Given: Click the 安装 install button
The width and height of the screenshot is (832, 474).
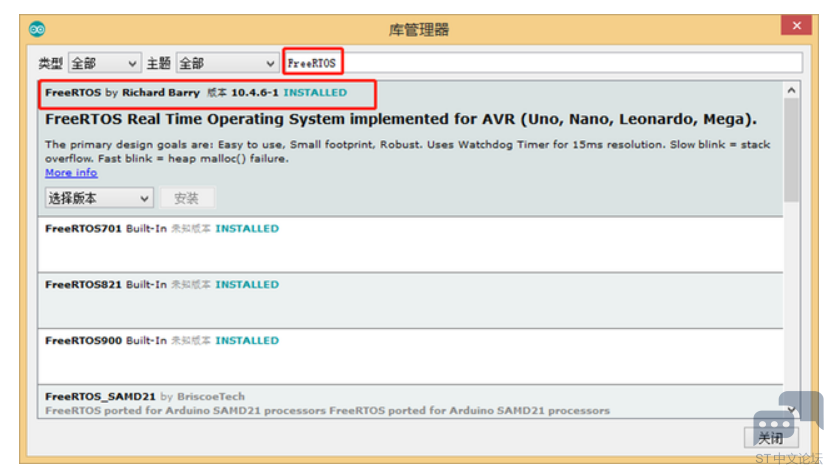Looking at the screenshot, I should 186,198.
